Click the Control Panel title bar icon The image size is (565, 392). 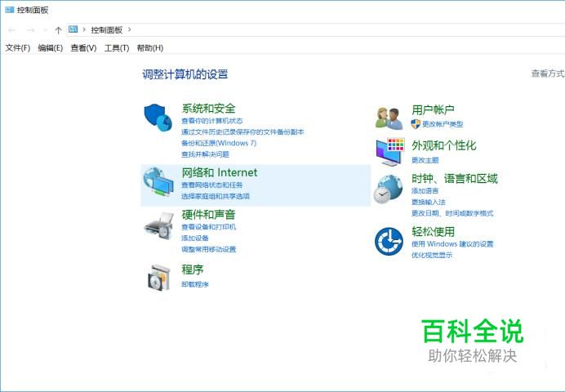(x=10, y=10)
